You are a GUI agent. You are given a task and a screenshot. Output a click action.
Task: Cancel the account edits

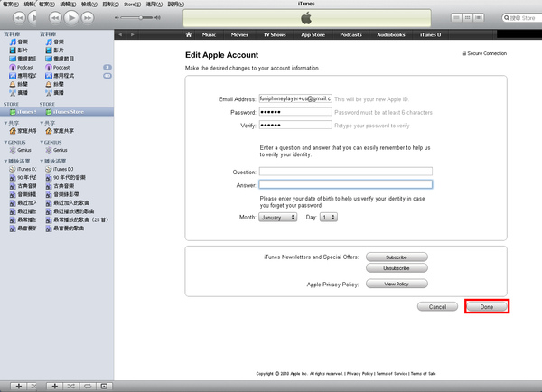pos(437,306)
